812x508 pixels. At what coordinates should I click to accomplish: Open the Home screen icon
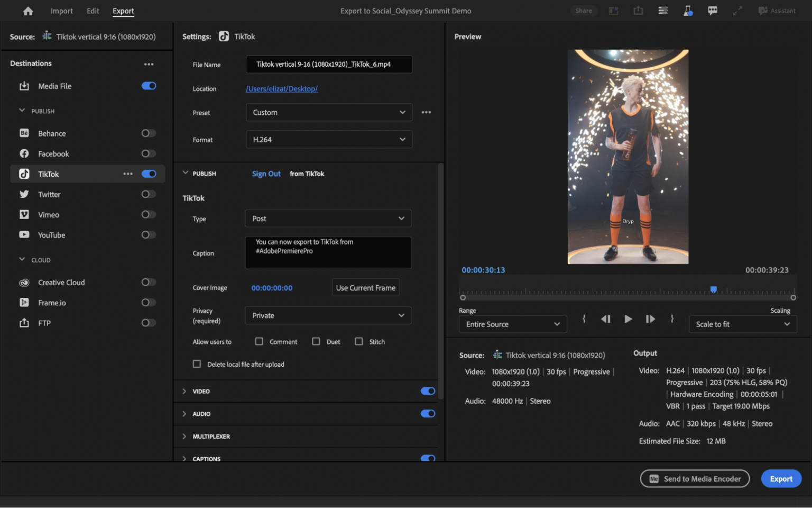[27, 11]
